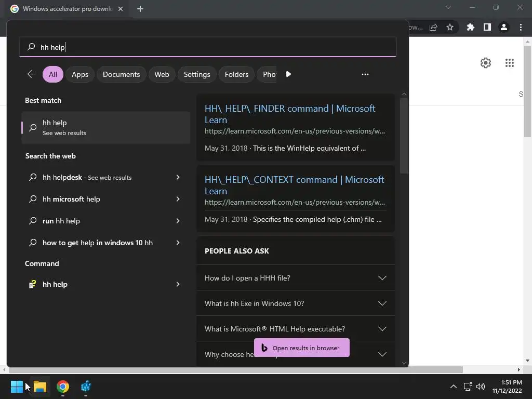Viewport: 532px width, 399px height.
Task: Open a new Chrome tab
Action: (x=140, y=9)
